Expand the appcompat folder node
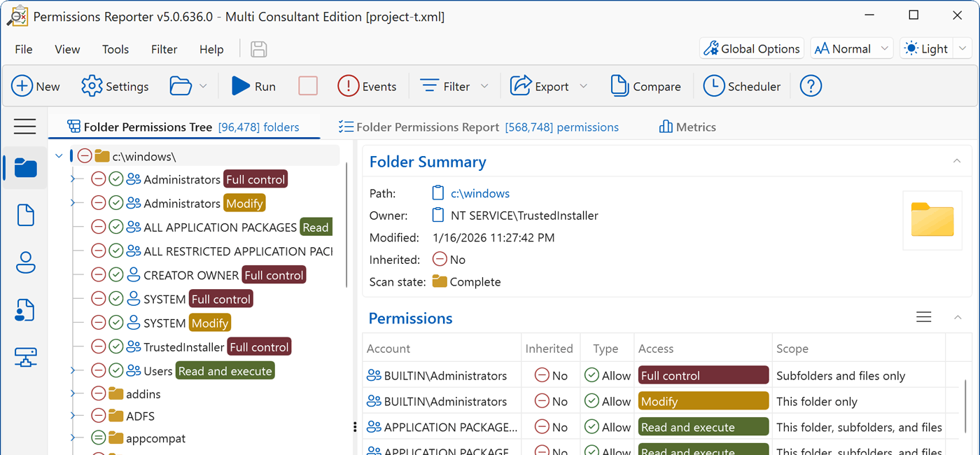 coord(73,438)
